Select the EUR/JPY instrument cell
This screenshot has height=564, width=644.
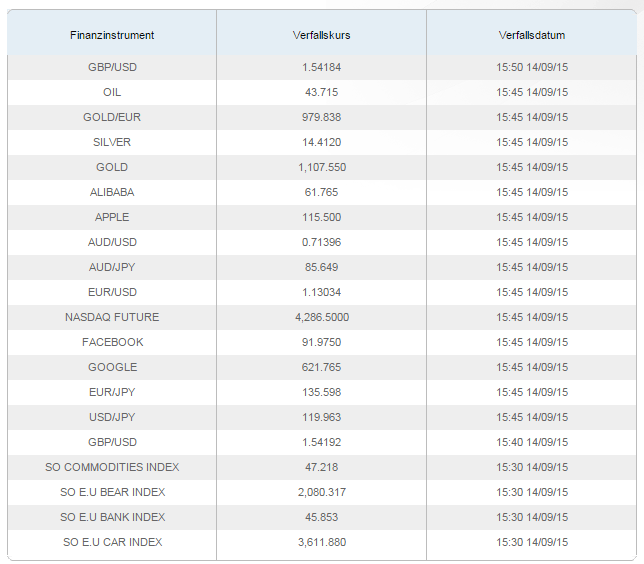pos(112,392)
